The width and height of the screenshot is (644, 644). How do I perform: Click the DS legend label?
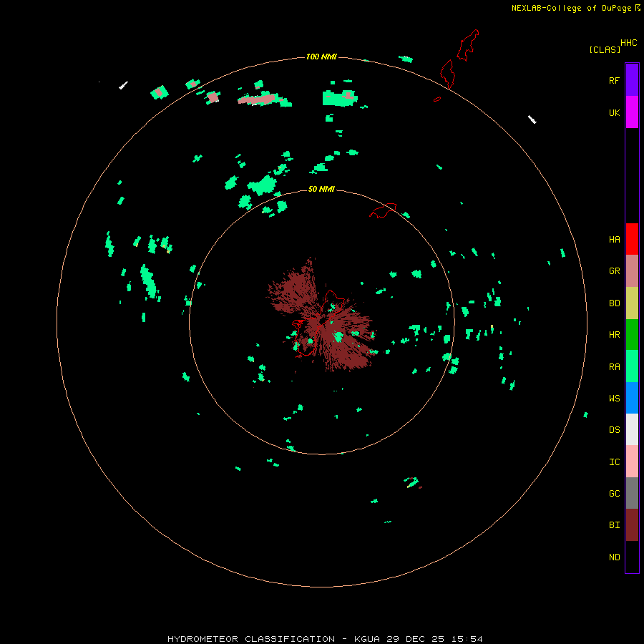tap(614, 430)
